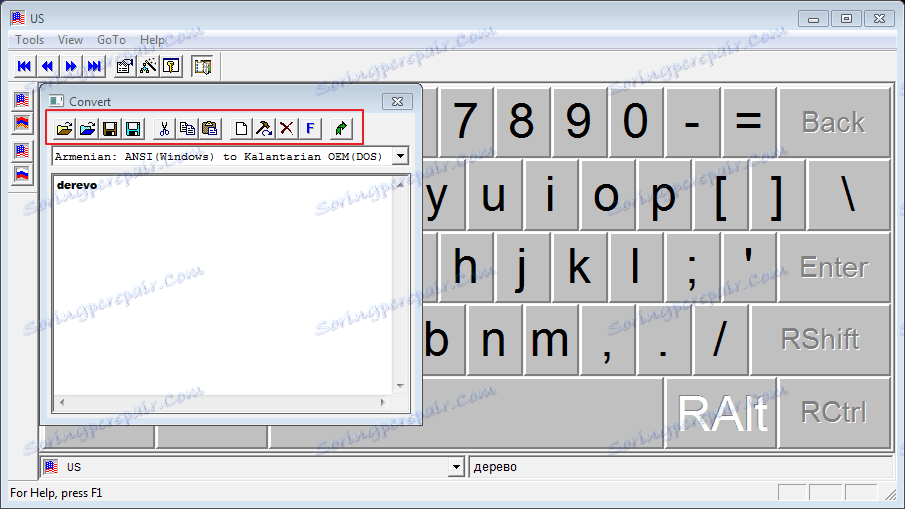This screenshot has width=905, height=509.
Task: Delete text with red X icon
Action: coord(287,128)
